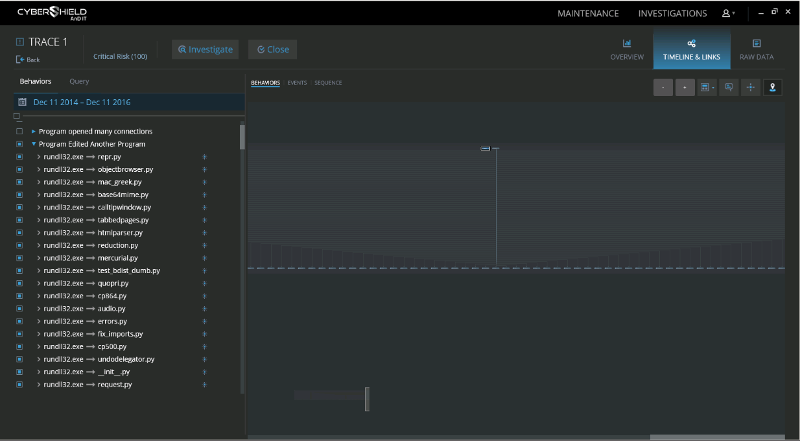
Task: Uncheck the rundll32.exe to objectbrowser.py checkbox
Action: 19,170
